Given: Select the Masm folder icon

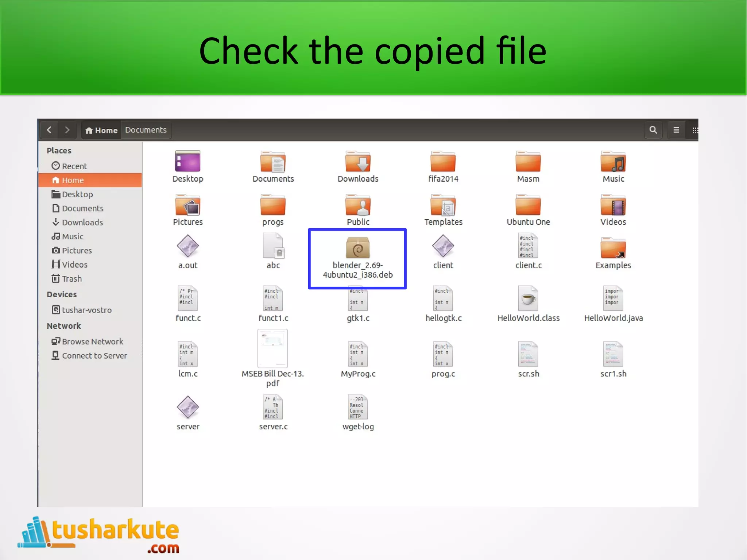Looking at the screenshot, I should point(528,166).
